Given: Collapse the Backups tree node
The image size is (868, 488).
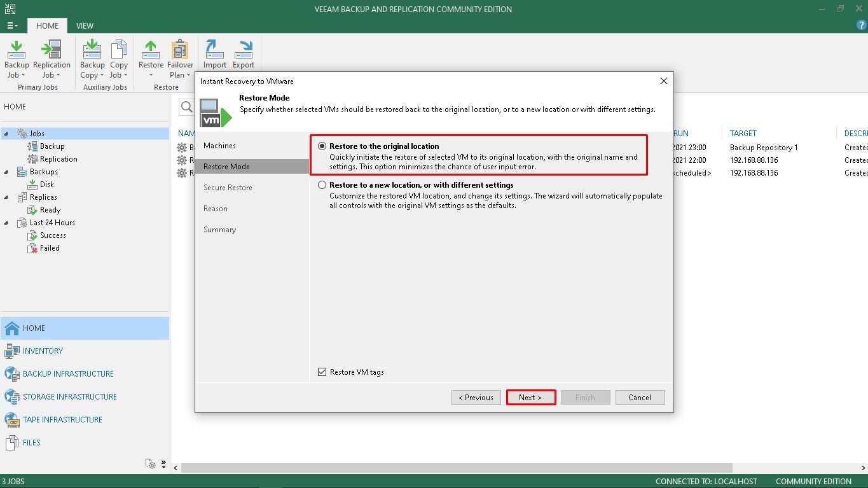Looking at the screenshot, I should pos(6,172).
